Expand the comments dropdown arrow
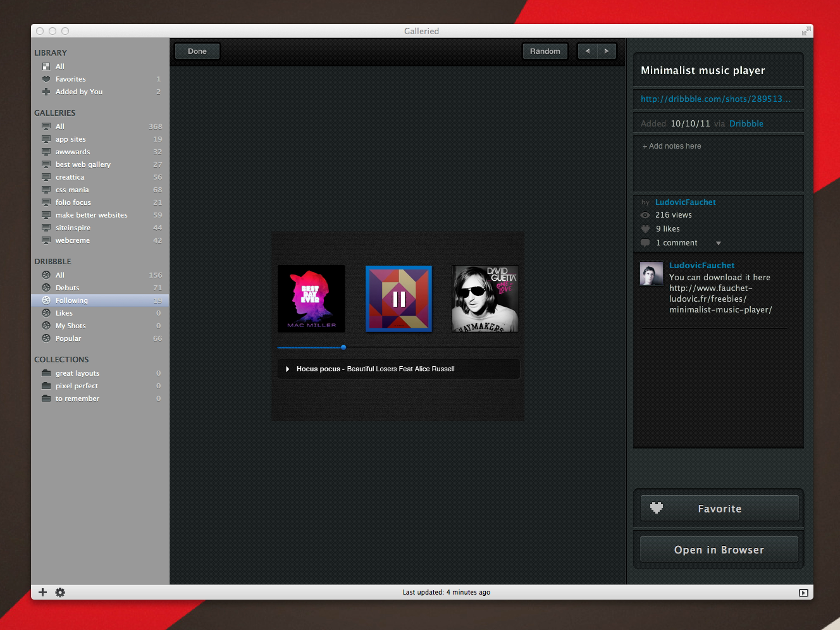Screen dimensions: 840x630 [x=718, y=243]
